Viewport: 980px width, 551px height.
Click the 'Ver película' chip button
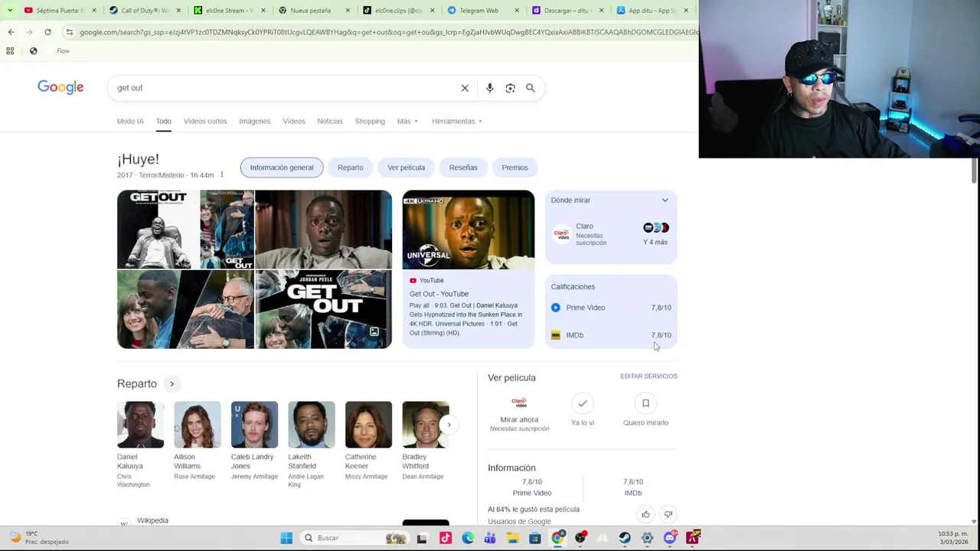pyautogui.click(x=407, y=168)
